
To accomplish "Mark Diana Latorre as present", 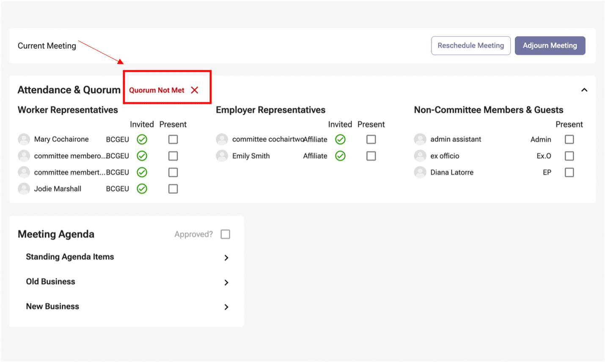I will coord(569,172).
